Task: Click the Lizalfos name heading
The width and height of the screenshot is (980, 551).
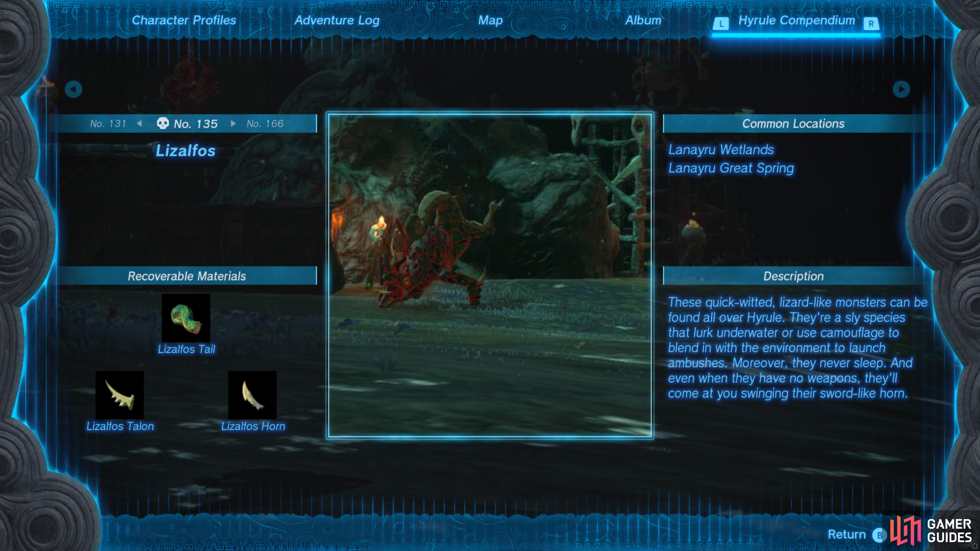Action: click(186, 151)
